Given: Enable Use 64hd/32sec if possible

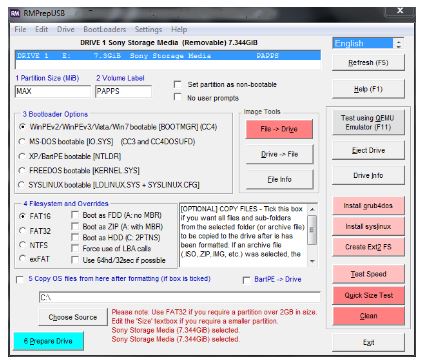Looking at the screenshot, I should 75,260.
